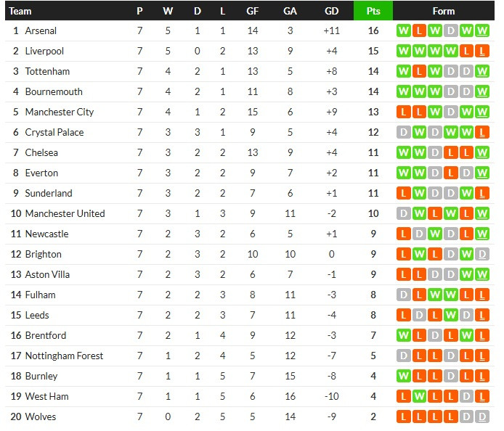Viewport: 504px width, 431px height.
Task: Sort by the GD column header
Action: [332, 11]
